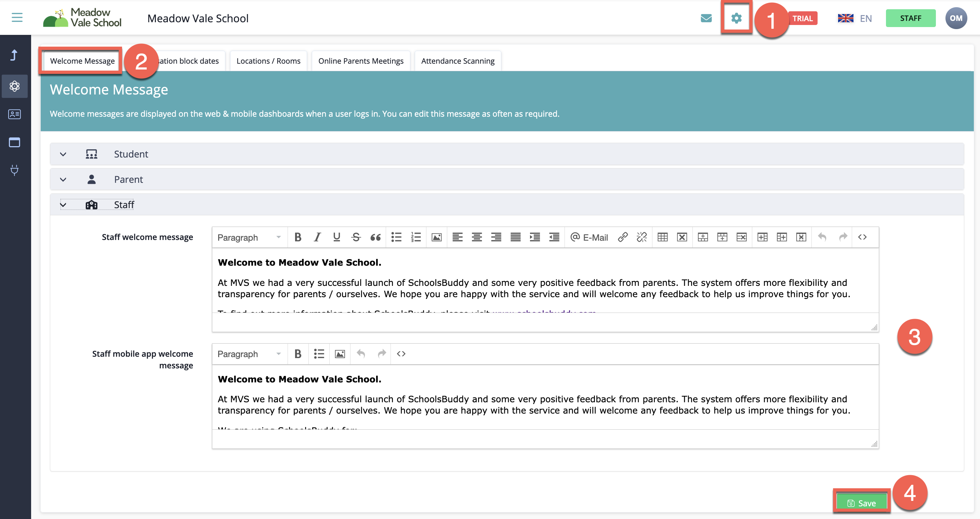Apply italic formatting in the staff editor

317,237
